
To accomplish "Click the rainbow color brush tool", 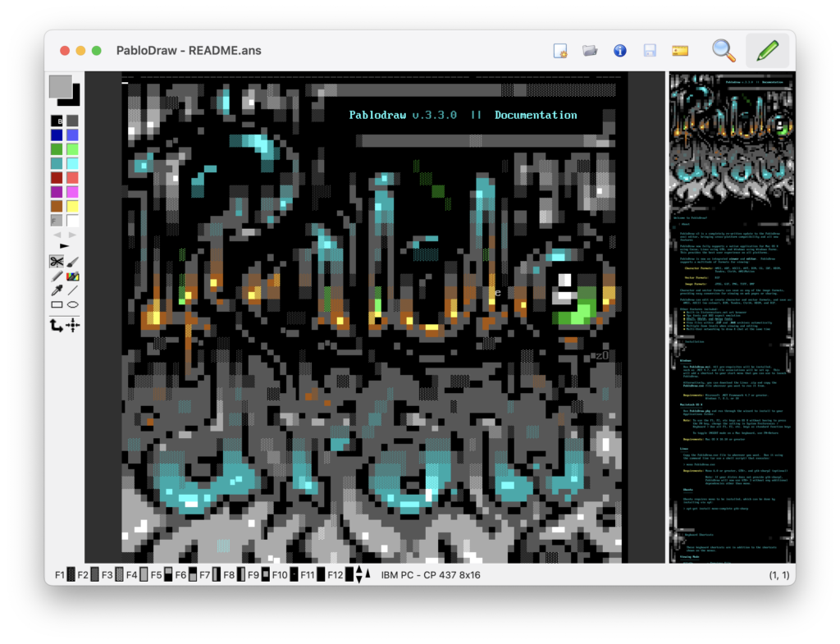I will [72, 276].
